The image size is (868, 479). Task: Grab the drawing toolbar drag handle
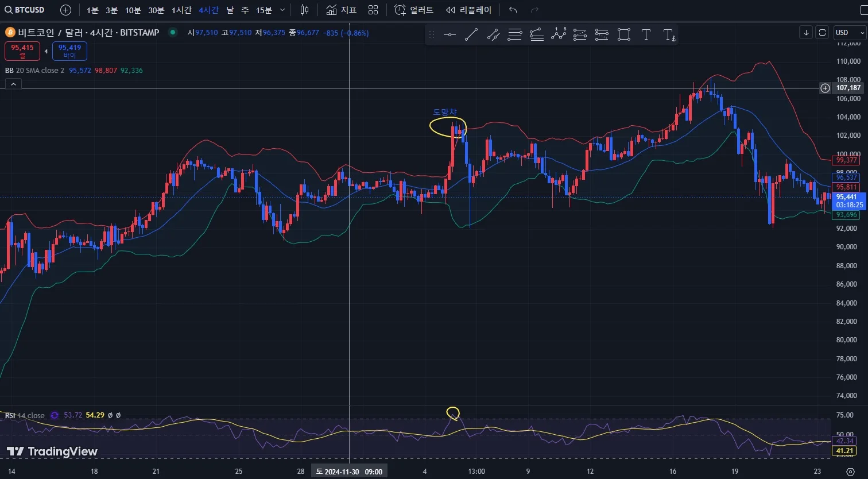click(x=432, y=35)
